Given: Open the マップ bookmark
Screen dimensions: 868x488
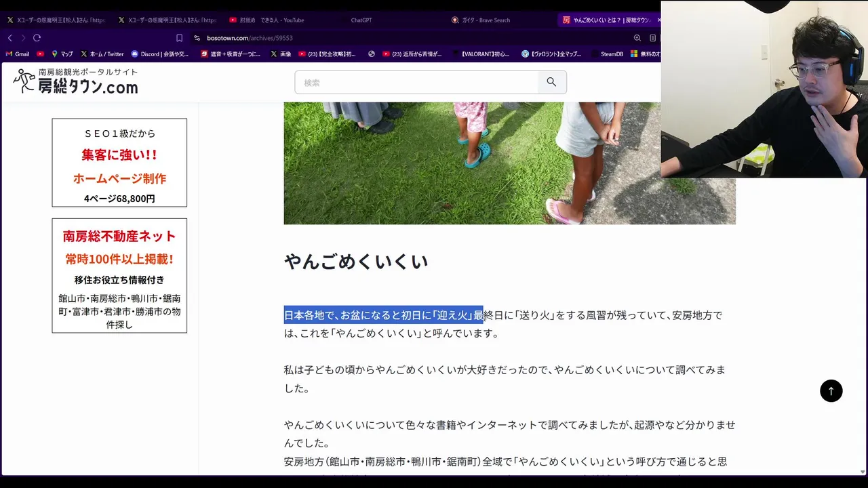Looking at the screenshot, I should [62, 54].
